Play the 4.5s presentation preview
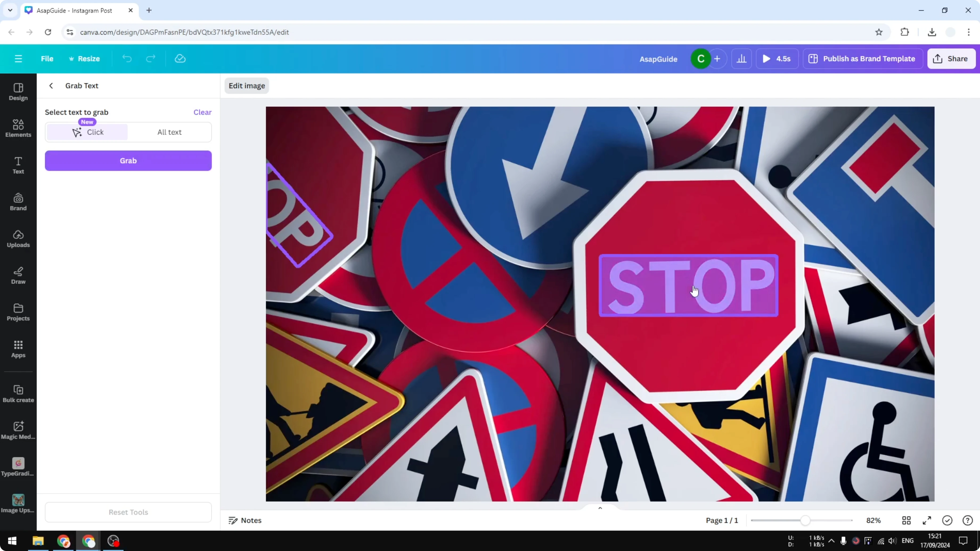The height and width of the screenshot is (551, 980). pos(777,59)
